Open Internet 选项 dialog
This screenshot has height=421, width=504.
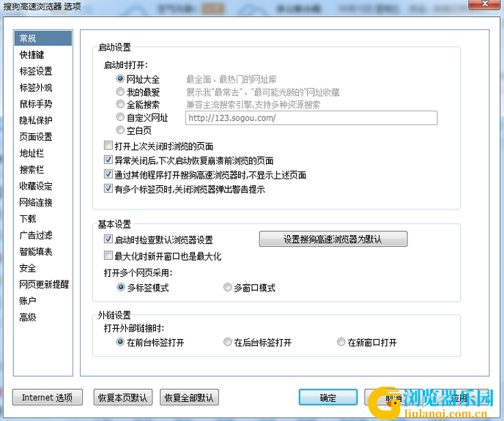pos(47,398)
